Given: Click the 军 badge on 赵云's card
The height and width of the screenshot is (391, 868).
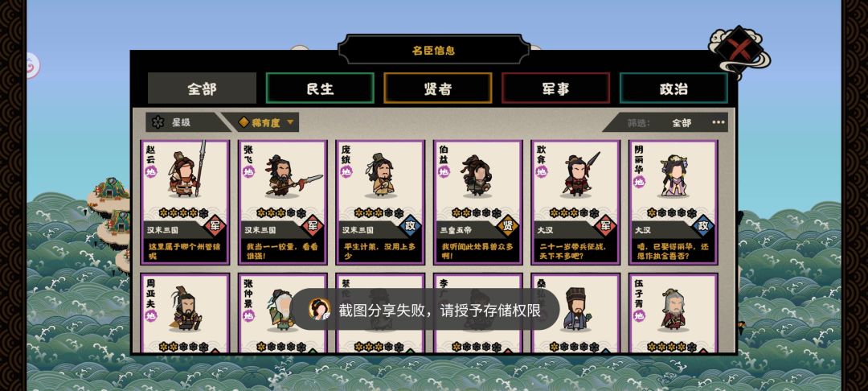Looking at the screenshot, I should click(x=215, y=225).
